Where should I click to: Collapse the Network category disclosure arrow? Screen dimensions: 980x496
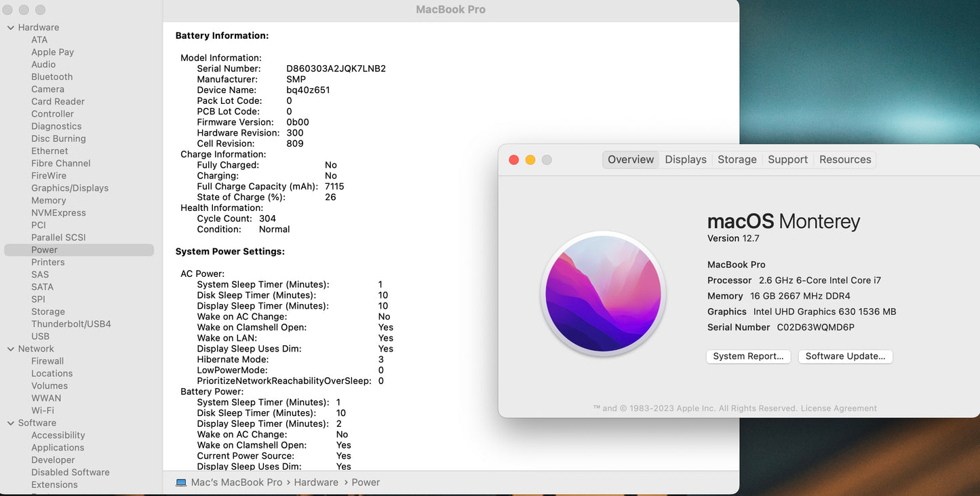coord(11,349)
